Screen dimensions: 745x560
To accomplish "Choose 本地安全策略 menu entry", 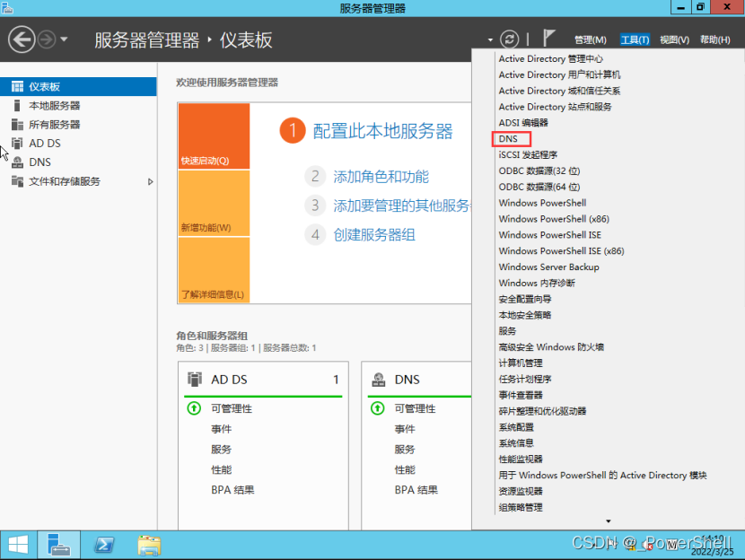I will tap(525, 315).
